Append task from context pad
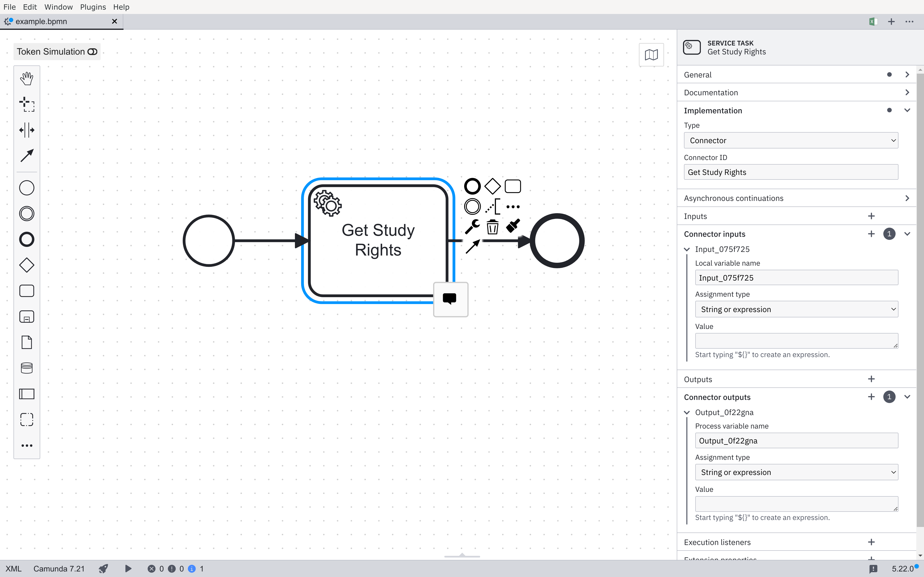 (513, 186)
